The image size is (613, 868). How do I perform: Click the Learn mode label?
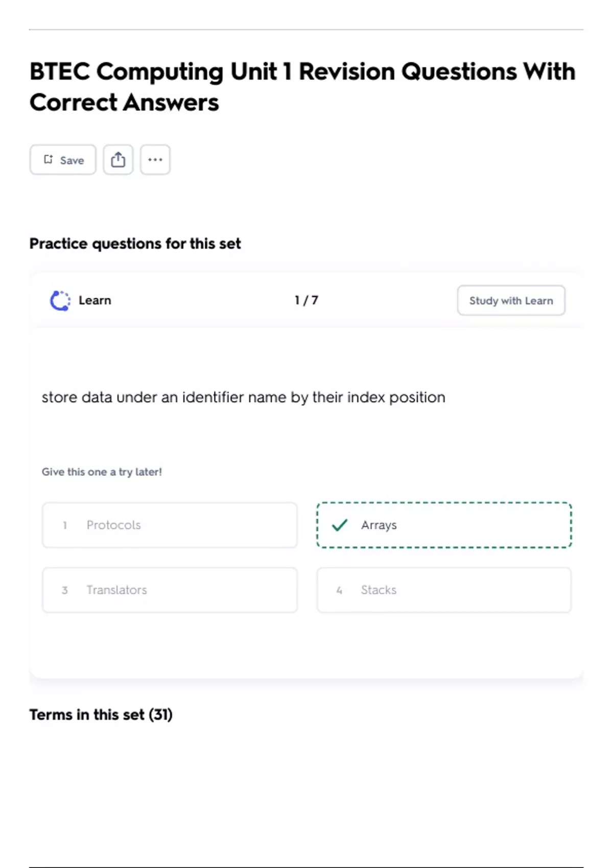pos(95,301)
